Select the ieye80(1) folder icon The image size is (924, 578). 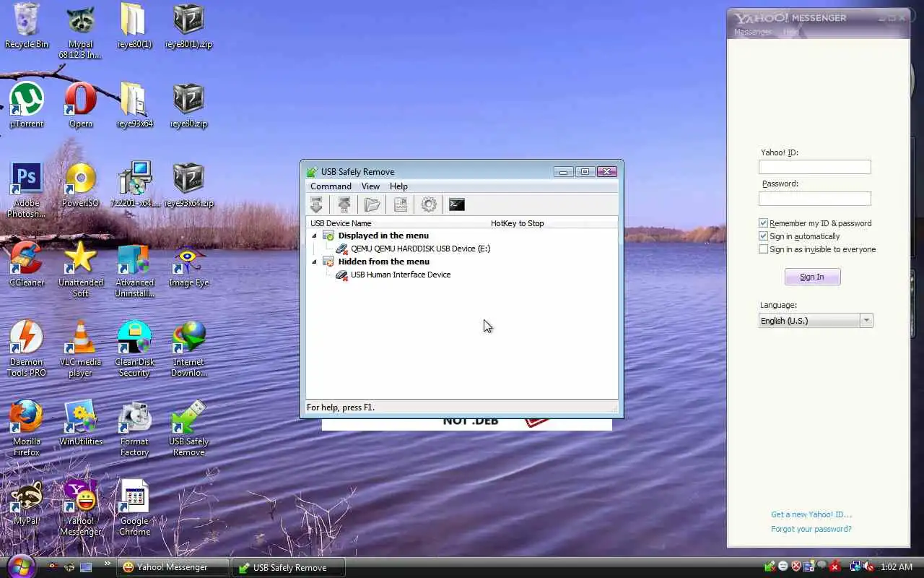coord(134,26)
